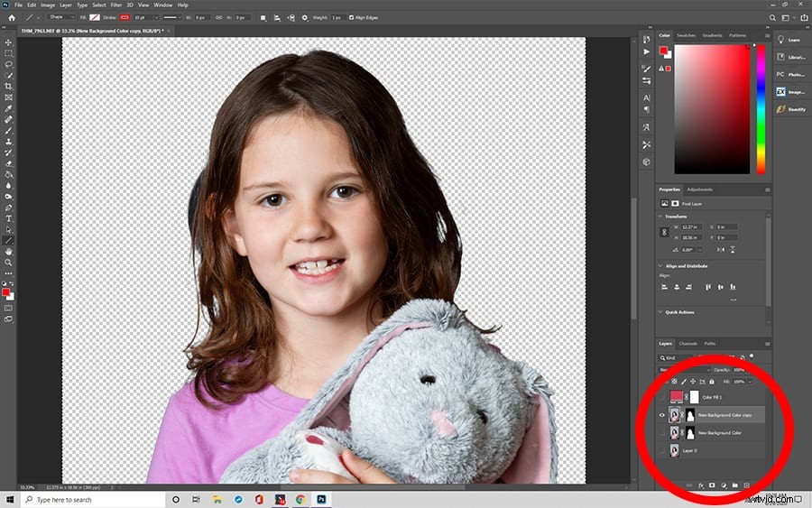Switch to the Channels tab
Viewport: 812px width, 508px height.
coord(688,343)
